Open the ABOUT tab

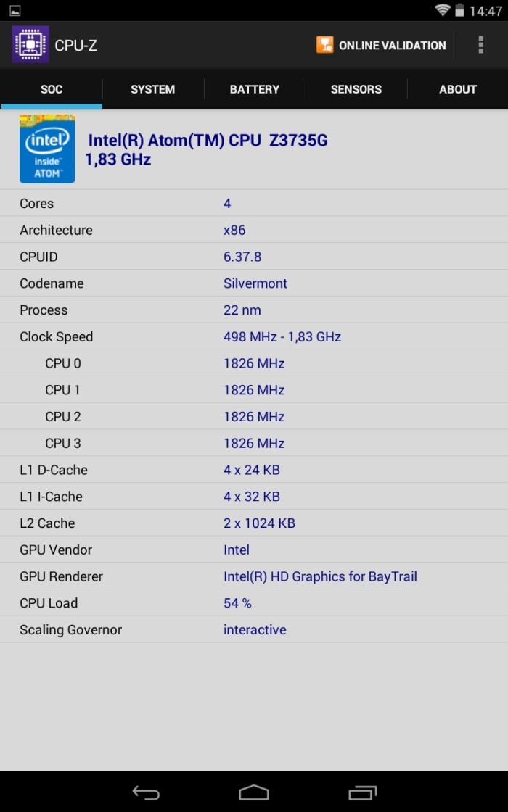(458, 89)
